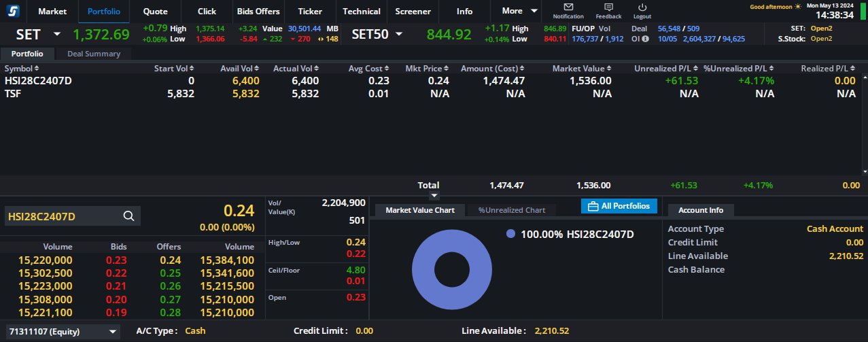Sort portfolio by Symbol column arrows
Image resolution: width=868 pixels, height=342 pixels.
pos(36,69)
